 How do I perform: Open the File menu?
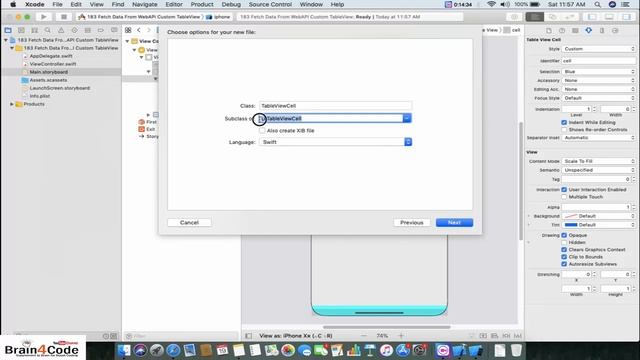[x=57, y=4]
